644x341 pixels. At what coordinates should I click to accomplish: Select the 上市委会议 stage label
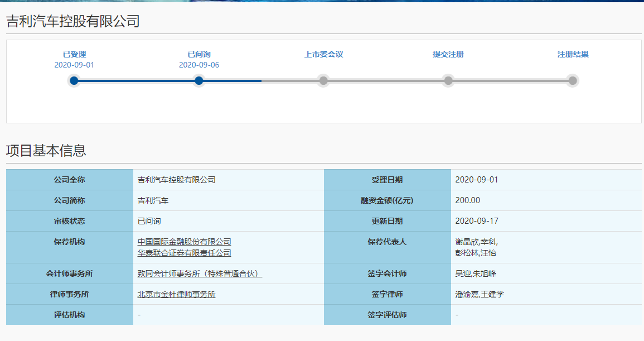pyautogui.click(x=323, y=55)
